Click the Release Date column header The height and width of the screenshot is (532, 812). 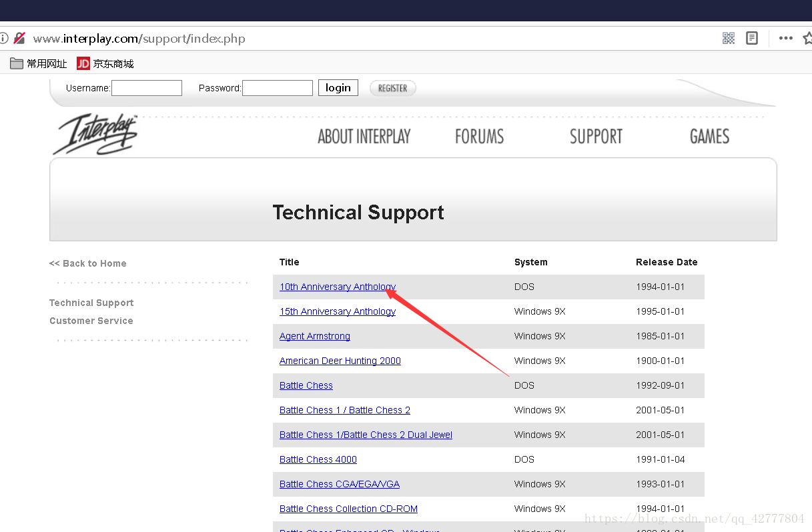[x=667, y=262]
